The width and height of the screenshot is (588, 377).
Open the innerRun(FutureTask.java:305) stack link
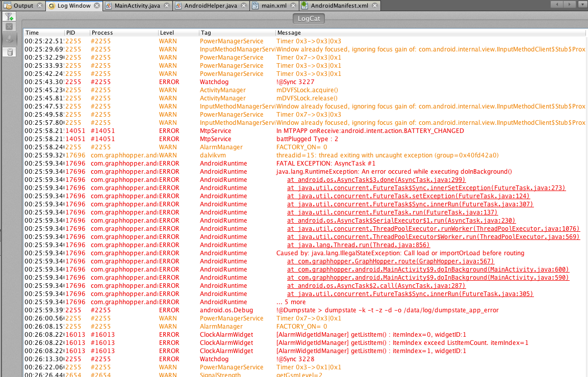tap(410, 294)
